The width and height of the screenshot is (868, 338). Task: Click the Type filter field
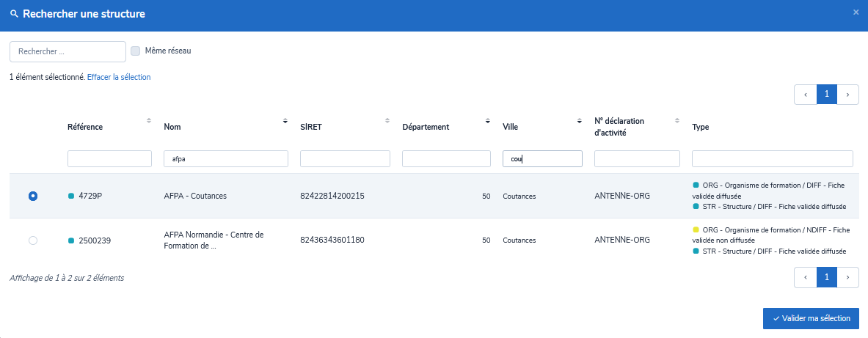tap(772, 159)
